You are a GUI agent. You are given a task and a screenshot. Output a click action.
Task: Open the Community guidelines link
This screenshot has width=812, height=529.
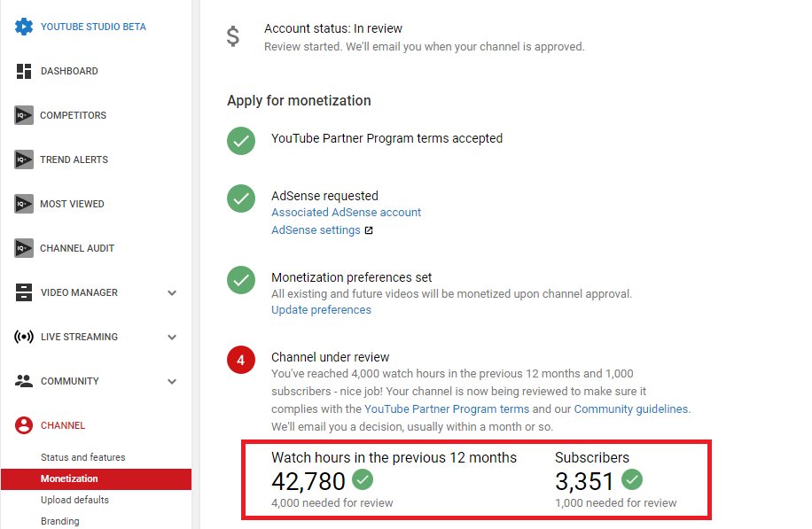coord(631,408)
